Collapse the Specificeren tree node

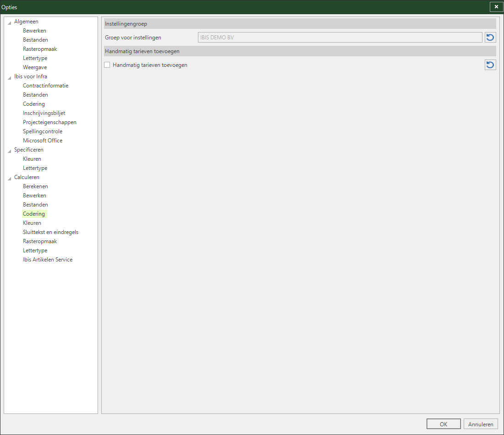click(10, 151)
